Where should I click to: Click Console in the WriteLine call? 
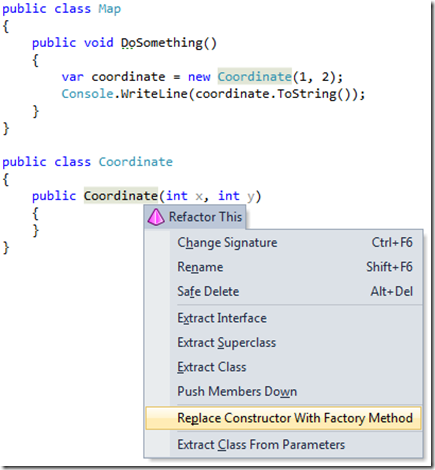coord(88,94)
